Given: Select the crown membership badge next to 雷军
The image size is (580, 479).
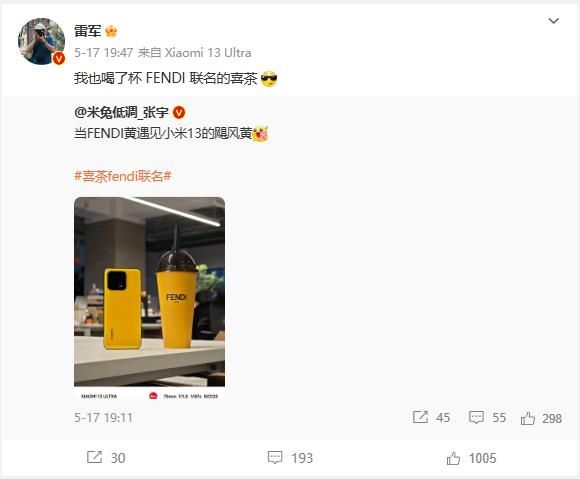Looking at the screenshot, I should 111,31.
